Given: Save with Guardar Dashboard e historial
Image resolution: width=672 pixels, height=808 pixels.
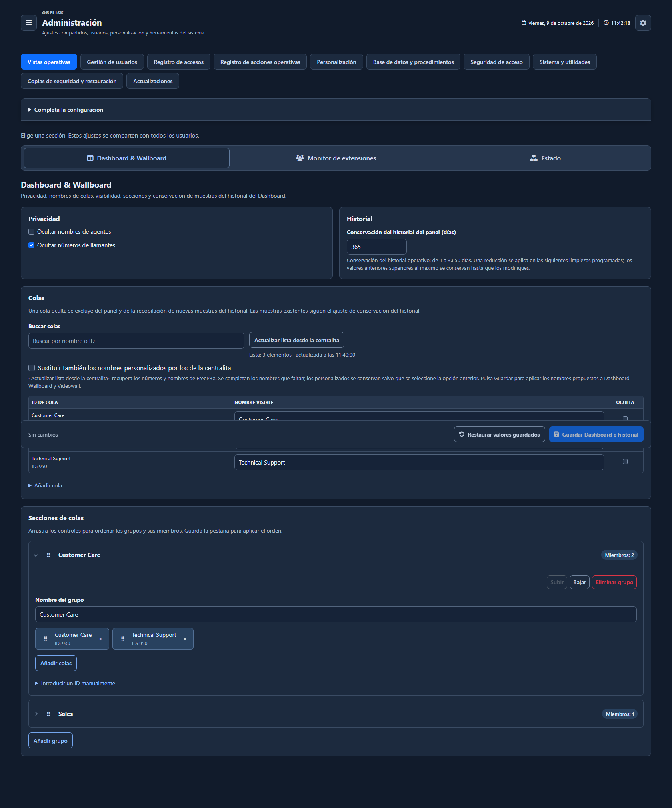Looking at the screenshot, I should (596, 435).
